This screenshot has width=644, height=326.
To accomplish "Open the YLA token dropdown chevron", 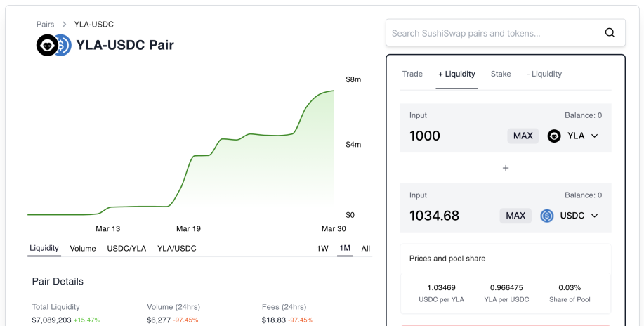I will pyautogui.click(x=594, y=136).
